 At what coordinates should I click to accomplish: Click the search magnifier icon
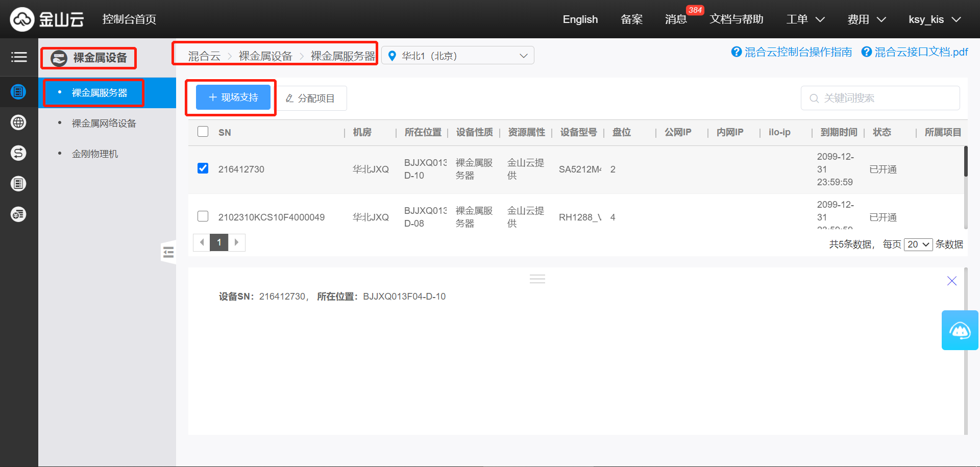814,99
